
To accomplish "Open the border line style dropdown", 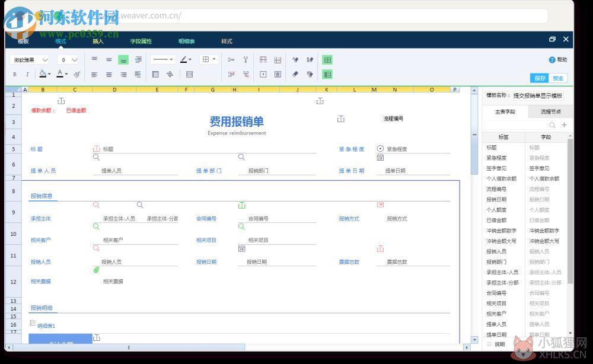I will (x=162, y=60).
